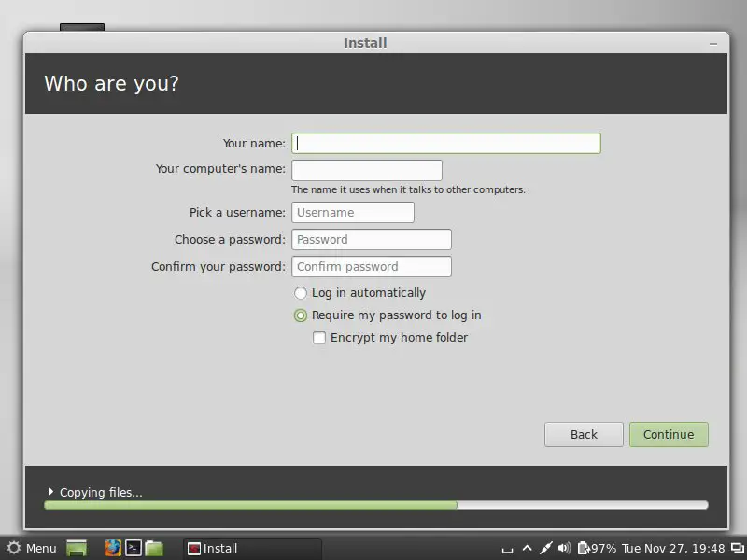Select Log in automatically option
Viewport: 747px width, 560px height.
pyautogui.click(x=360, y=293)
